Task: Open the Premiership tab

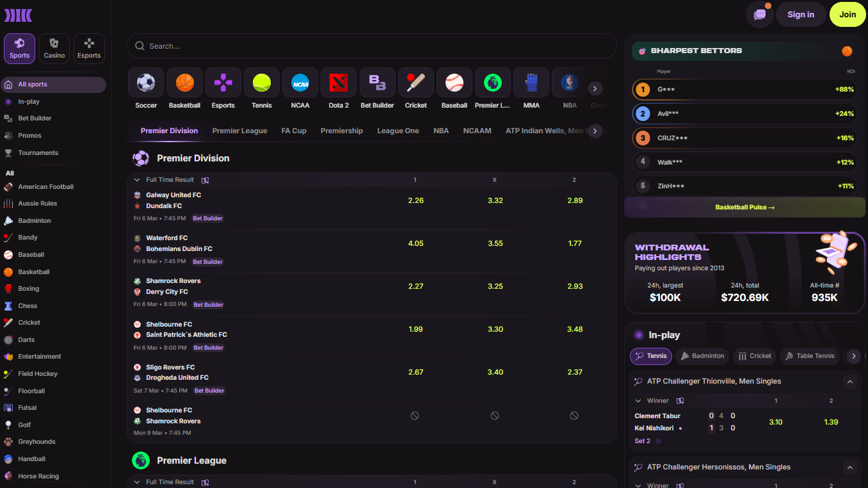Action: (342, 131)
